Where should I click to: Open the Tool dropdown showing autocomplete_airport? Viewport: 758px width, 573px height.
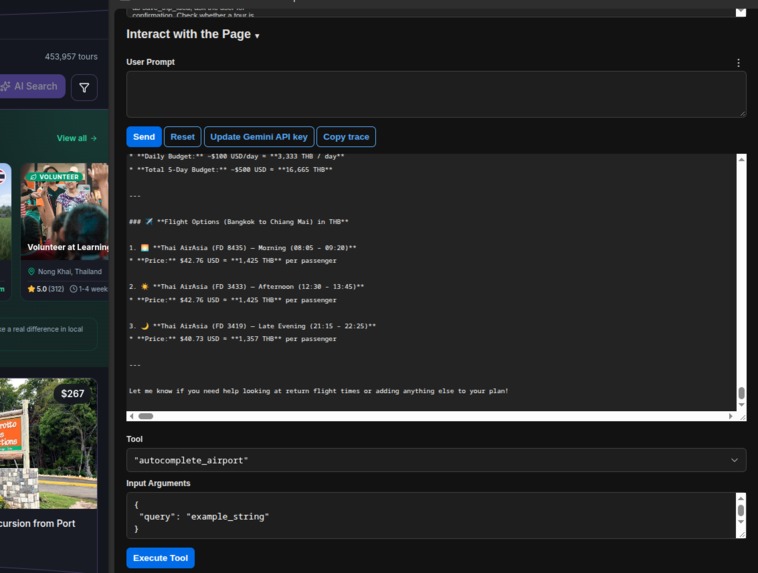point(436,460)
